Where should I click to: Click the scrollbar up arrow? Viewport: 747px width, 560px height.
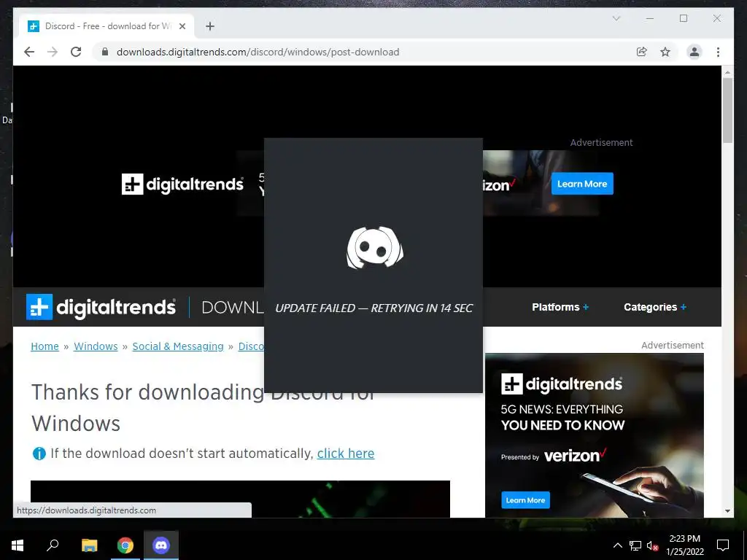(x=727, y=72)
